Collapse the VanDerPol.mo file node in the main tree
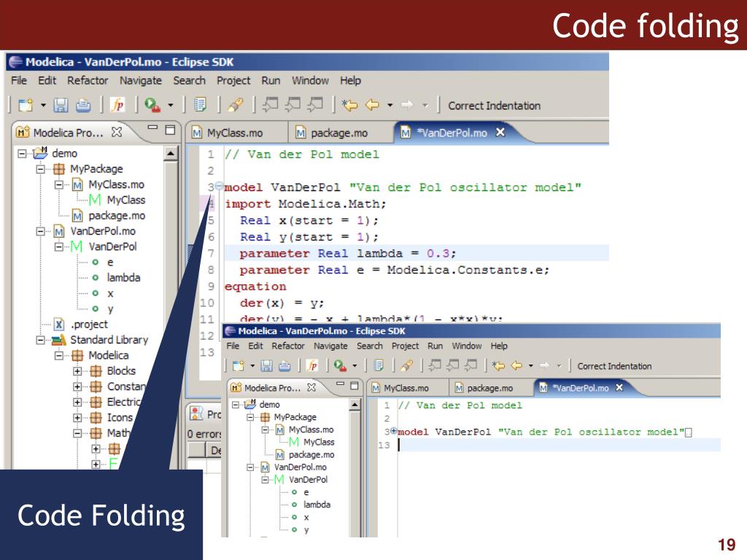The height and width of the screenshot is (560, 747). 41,231
